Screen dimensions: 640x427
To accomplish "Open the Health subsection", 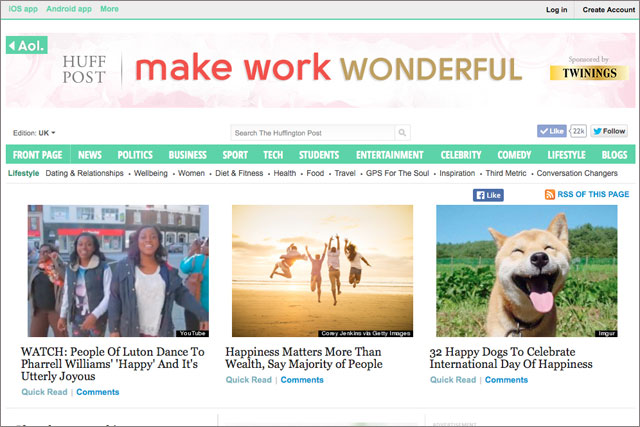I will tap(285, 173).
